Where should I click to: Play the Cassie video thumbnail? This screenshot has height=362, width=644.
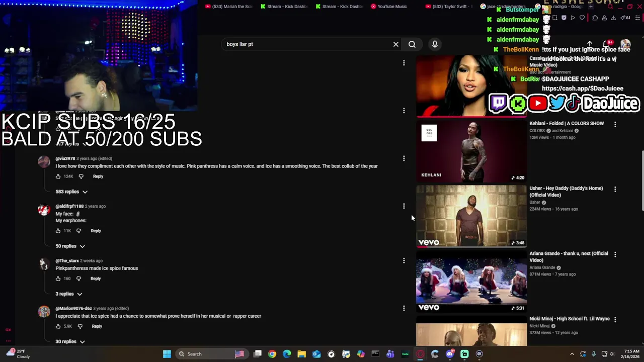point(471,85)
